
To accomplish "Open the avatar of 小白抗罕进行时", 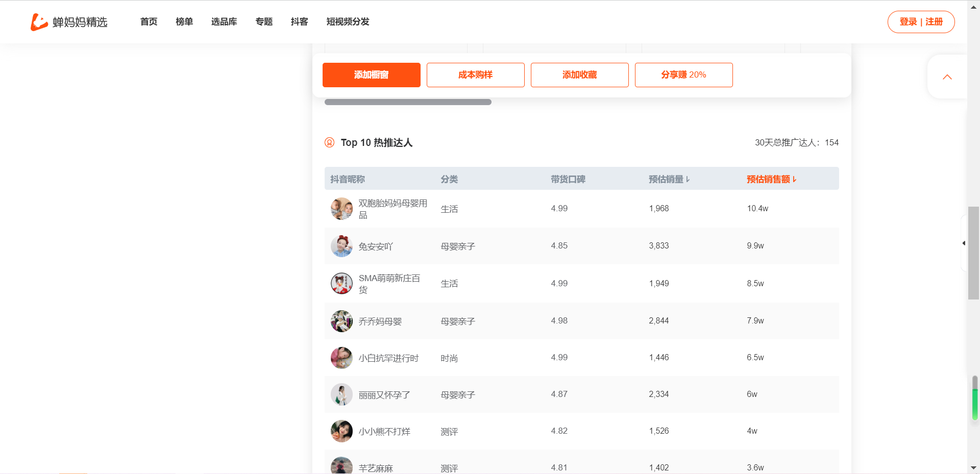I will (341, 358).
